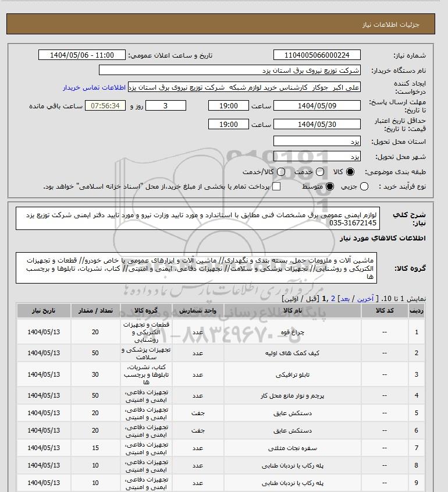448x492 pixels.
Task: Click the چراغ قوه item name
Action: [293, 332]
